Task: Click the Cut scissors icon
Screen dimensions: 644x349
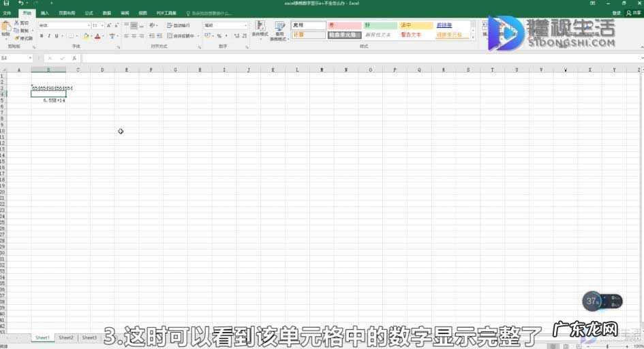Action: pyautogui.click(x=16, y=23)
